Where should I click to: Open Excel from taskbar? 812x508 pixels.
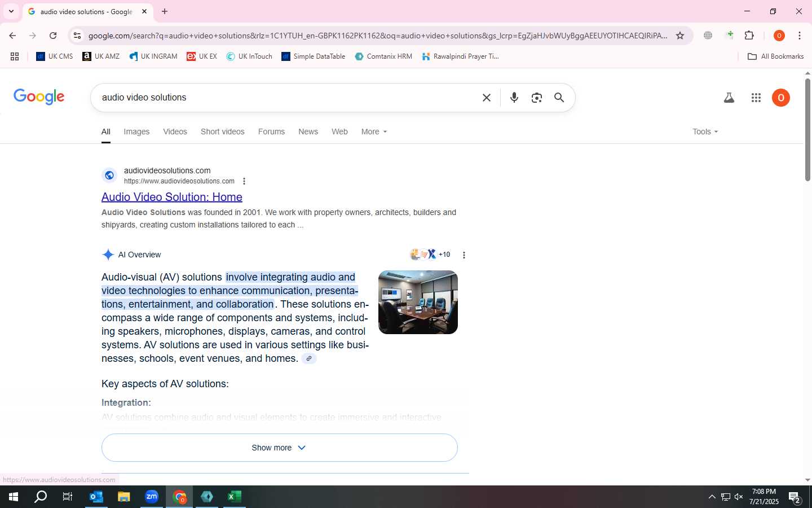click(235, 497)
